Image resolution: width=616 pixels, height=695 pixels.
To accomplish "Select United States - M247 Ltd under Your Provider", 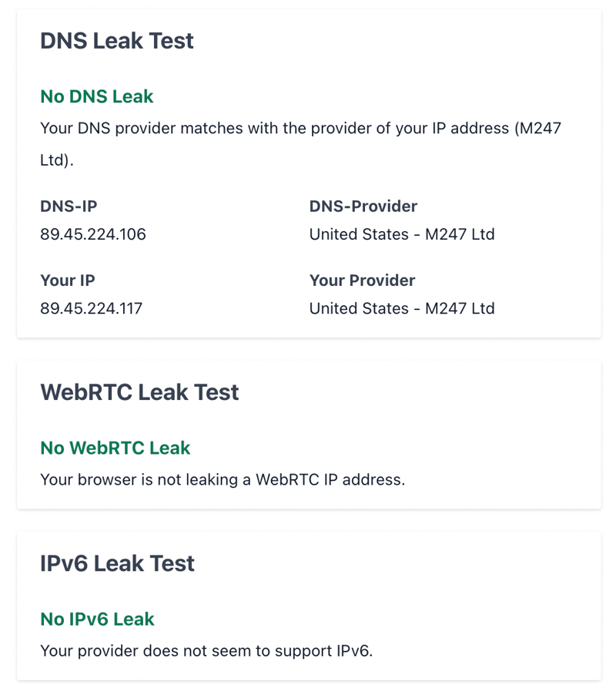I will click(x=402, y=308).
